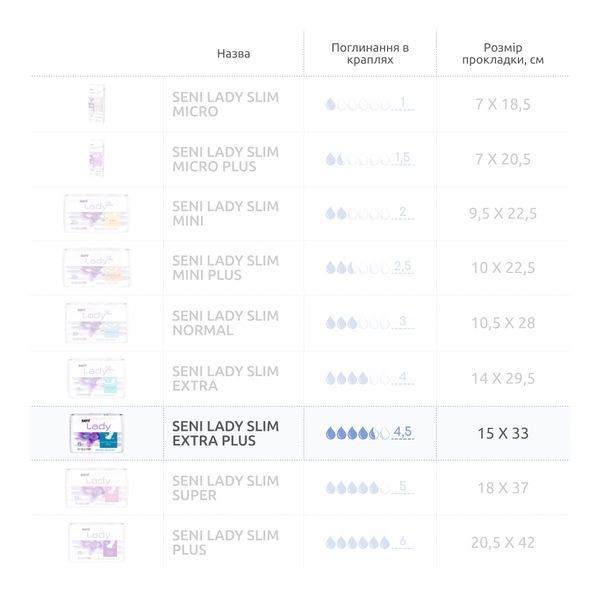Select the SENI LADY SLIM EXTRA PLUS name
600x600 pixels.
click(x=225, y=433)
